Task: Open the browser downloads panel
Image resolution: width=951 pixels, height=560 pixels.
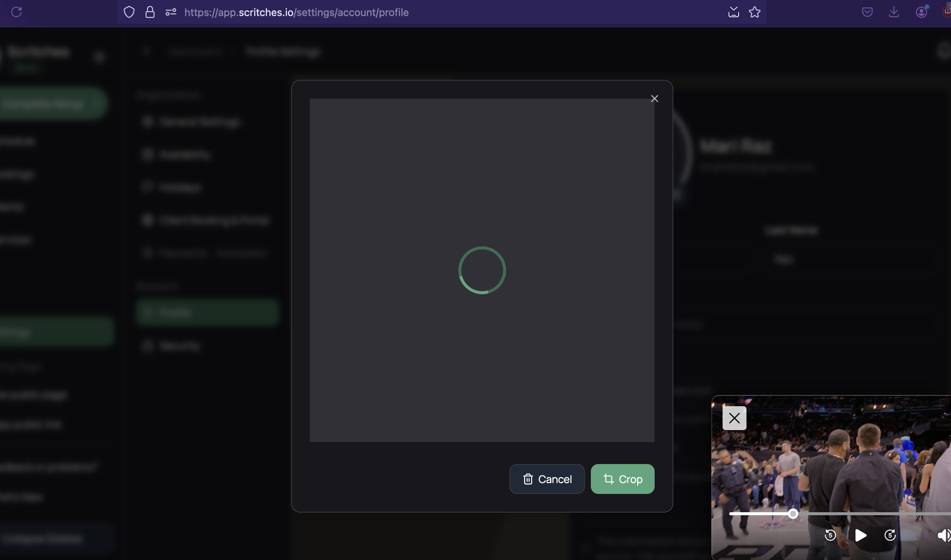Action: pos(894,12)
